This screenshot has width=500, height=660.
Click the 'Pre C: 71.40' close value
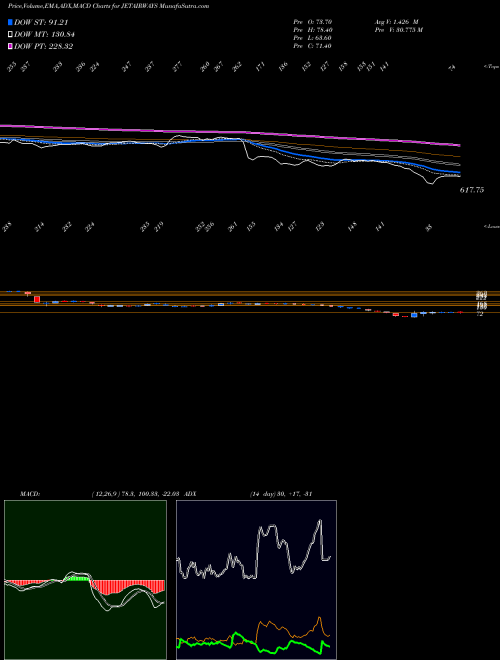click(x=312, y=46)
